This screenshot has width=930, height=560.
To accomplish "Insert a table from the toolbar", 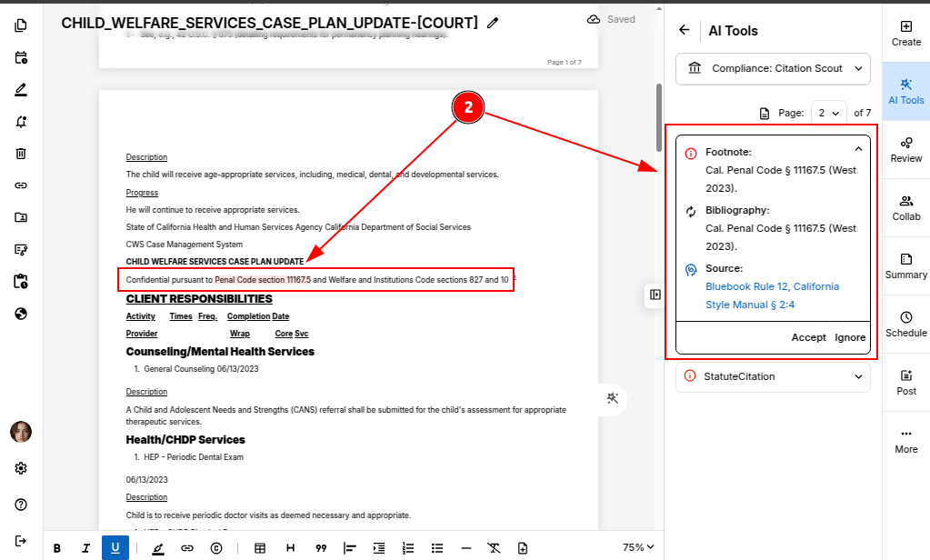I will tap(260, 547).
